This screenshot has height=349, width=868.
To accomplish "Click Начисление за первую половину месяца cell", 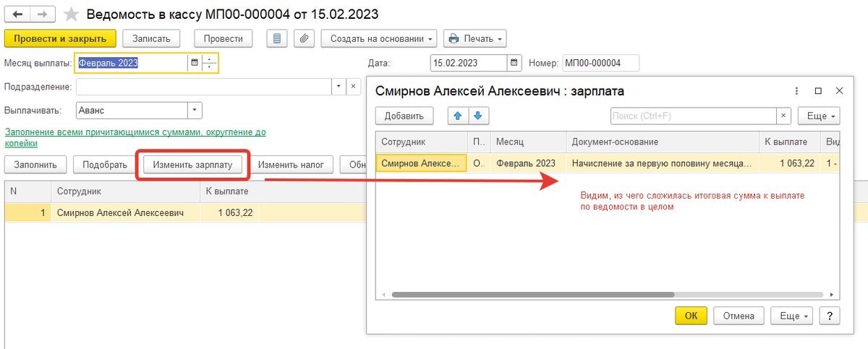I will tap(662, 163).
